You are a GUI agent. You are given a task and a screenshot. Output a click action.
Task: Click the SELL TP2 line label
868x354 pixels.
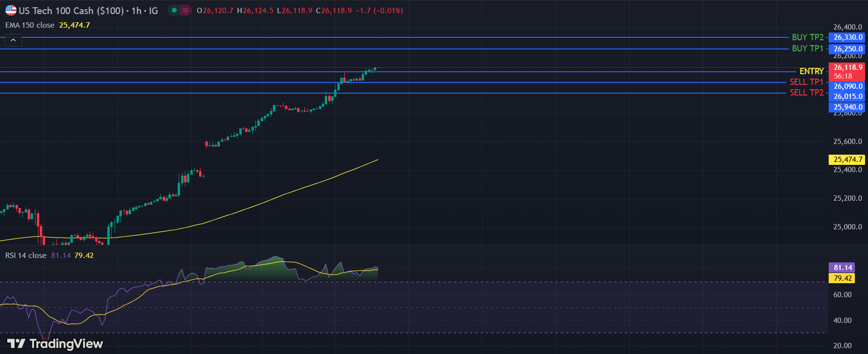tap(806, 93)
